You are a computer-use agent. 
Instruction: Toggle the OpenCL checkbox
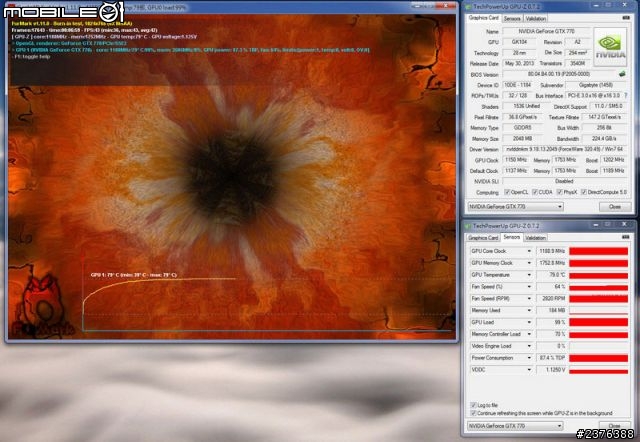pos(507,192)
